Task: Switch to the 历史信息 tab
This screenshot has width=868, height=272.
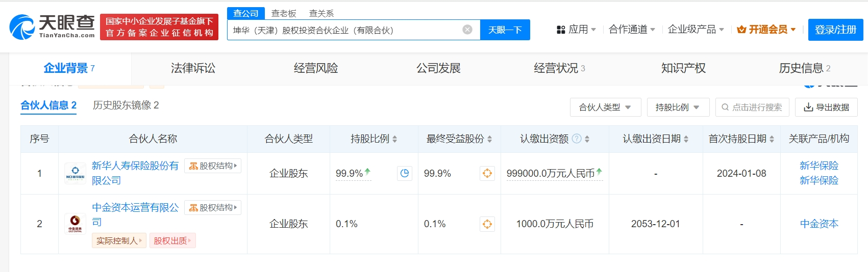Action: pos(805,68)
